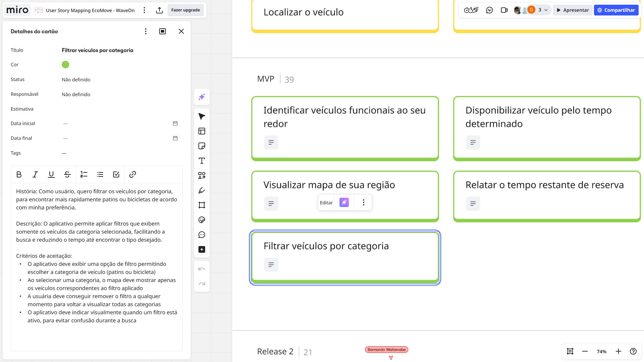The width and height of the screenshot is (644, 362).
Task: Open more options on card floating toolbar
Action: (363, 202)
